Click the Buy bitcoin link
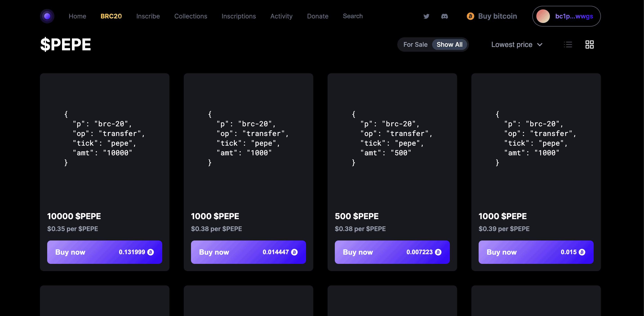The height and width of the screenshot is (316, 644). point(497,16)
